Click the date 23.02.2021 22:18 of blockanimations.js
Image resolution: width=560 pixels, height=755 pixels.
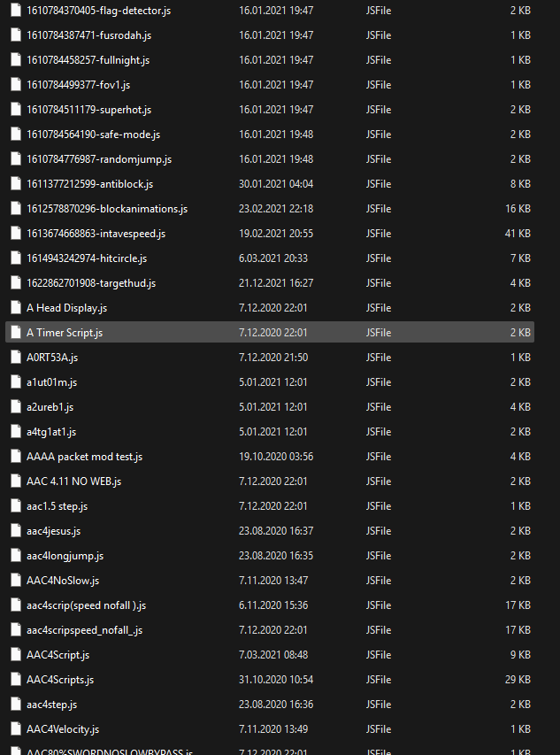[x=276, y=209]
